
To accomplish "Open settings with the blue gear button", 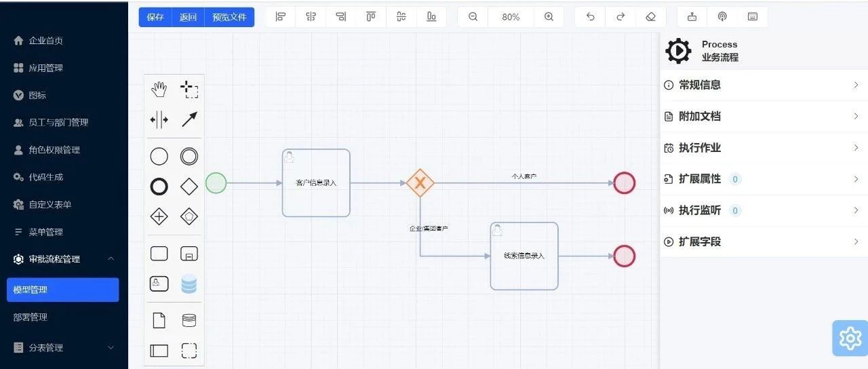I will tap(850, 338).
